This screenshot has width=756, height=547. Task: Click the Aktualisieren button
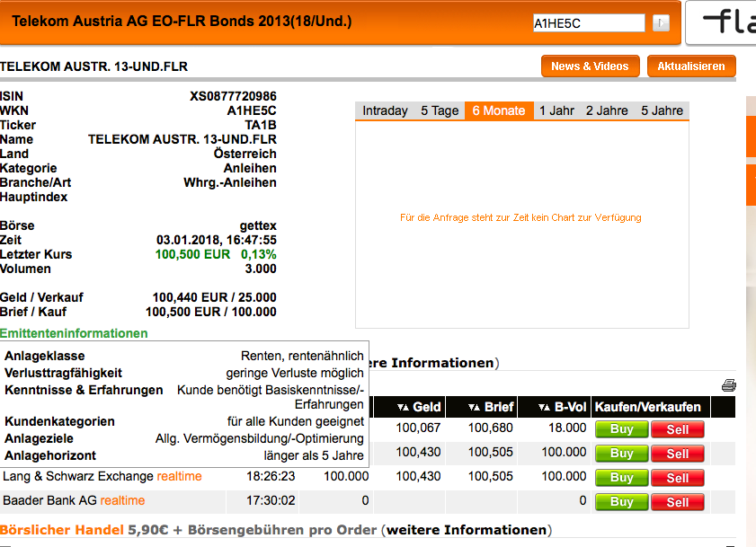click(x=691, y=66)
